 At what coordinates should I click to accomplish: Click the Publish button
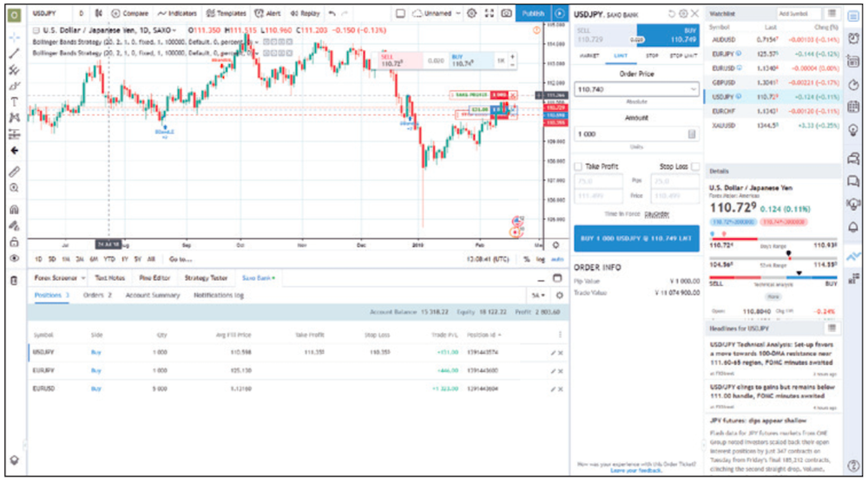click(533, 13)
